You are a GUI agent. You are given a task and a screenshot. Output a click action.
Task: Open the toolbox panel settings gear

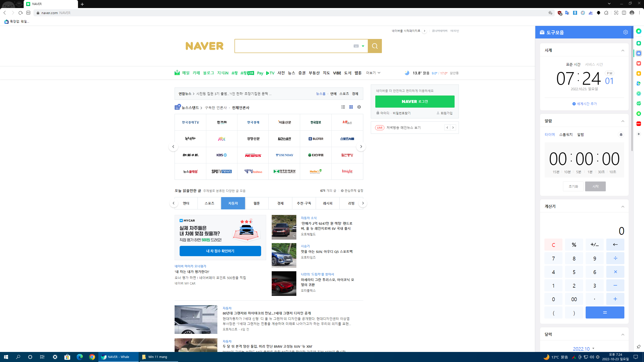pyautogui.click(x=625, y=32)
